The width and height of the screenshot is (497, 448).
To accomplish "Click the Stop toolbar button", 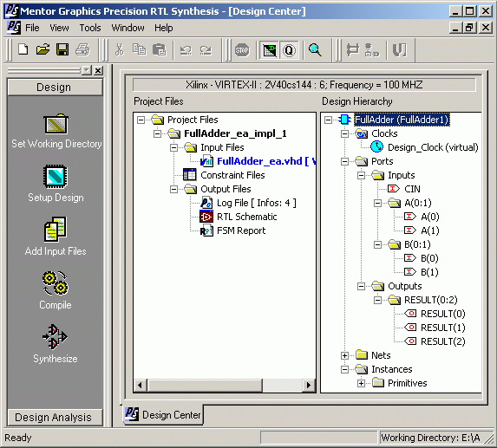I will click(242, 50).
